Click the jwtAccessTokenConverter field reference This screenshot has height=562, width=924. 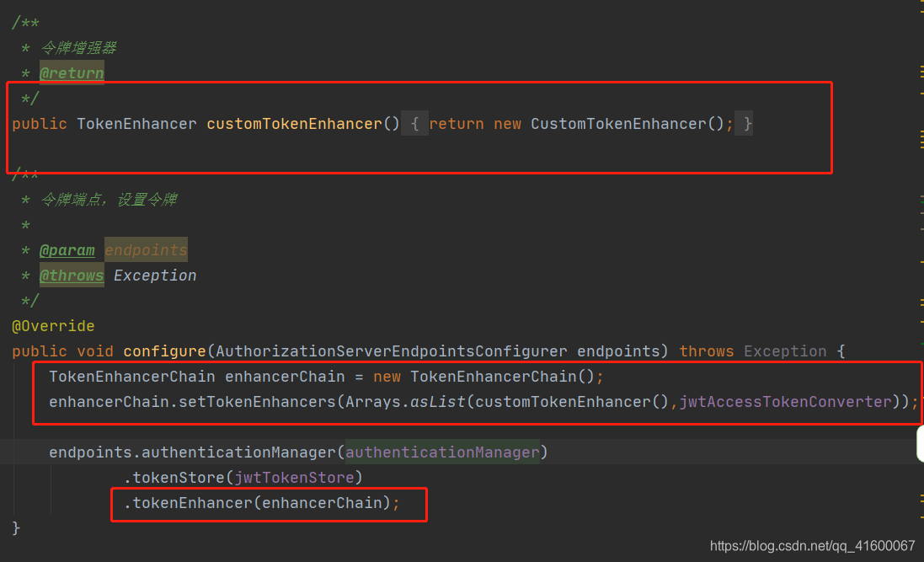785,402
